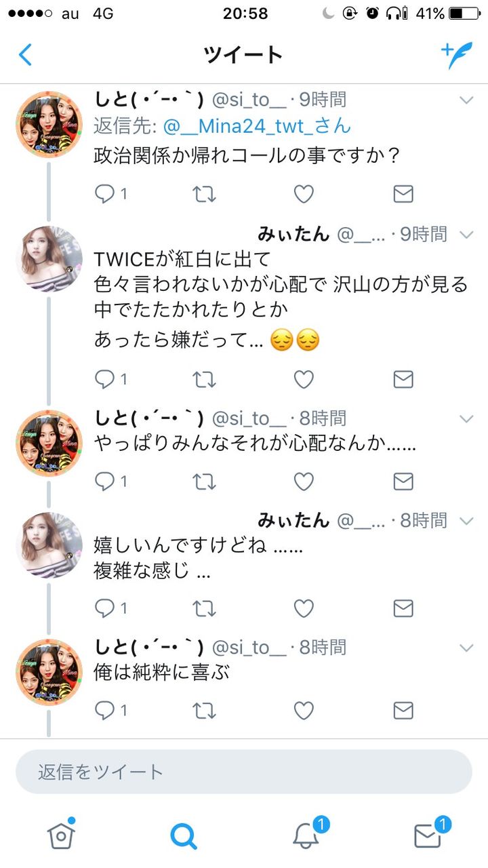Expand the options chevron on the TWICEが紅白に出て tweet
Image resolution: width=488 pixels, height=868 pixels.
(466, 235)
